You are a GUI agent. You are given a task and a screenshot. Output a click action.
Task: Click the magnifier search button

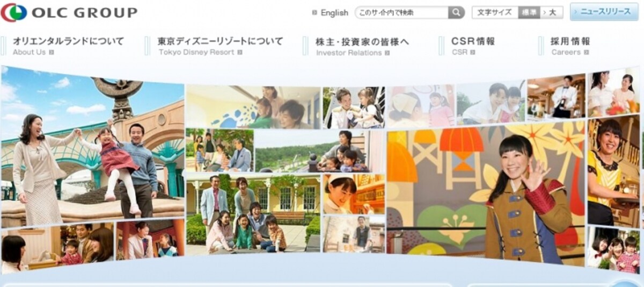(x=456, y=12)
